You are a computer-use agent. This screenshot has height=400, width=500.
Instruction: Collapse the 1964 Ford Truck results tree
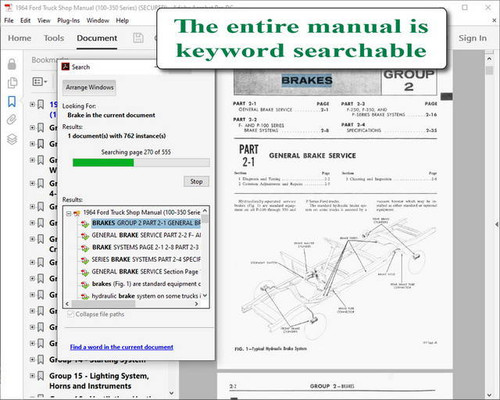tap(69, 213)
